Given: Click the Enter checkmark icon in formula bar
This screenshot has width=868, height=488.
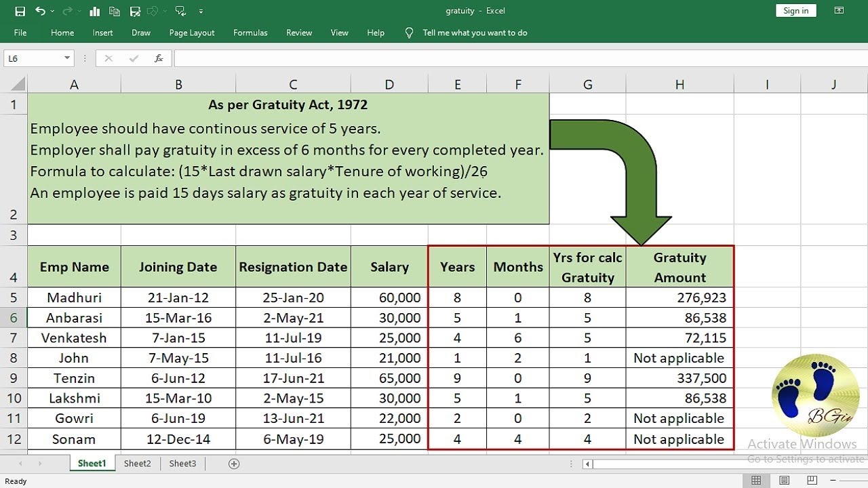Looking at the screenshot, I should coord(134,58).
